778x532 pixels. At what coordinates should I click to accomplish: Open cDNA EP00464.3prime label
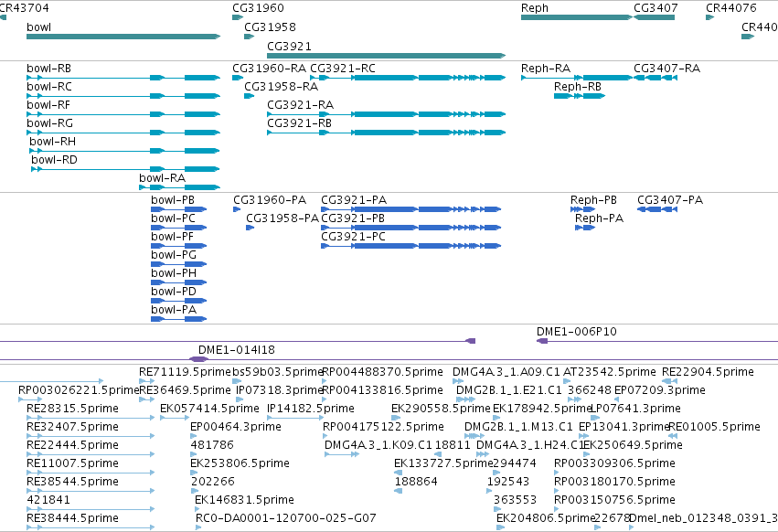tap(236, 427)
